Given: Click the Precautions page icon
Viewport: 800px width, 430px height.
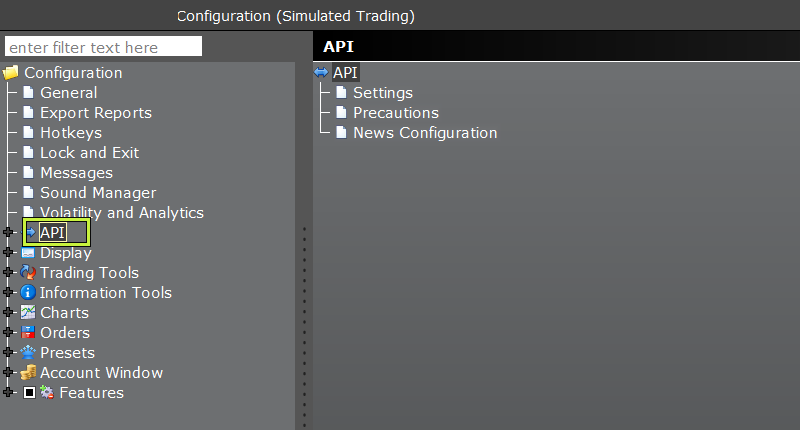Looking at the screenshot, I should (341, 112).
